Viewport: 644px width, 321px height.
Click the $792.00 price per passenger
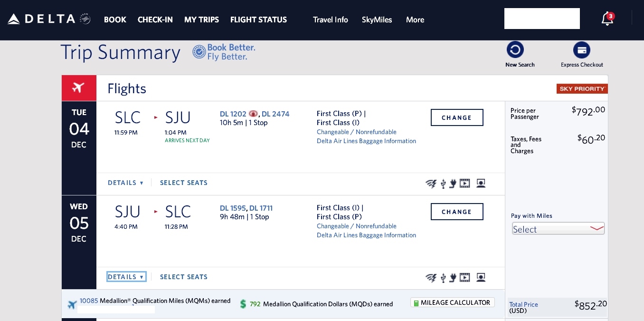coord(588,111)
